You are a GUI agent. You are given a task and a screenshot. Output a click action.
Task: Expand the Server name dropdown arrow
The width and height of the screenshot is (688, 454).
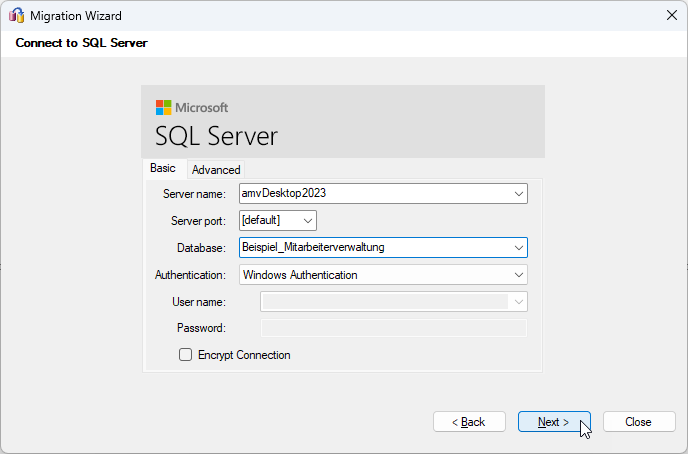(518, 193)
